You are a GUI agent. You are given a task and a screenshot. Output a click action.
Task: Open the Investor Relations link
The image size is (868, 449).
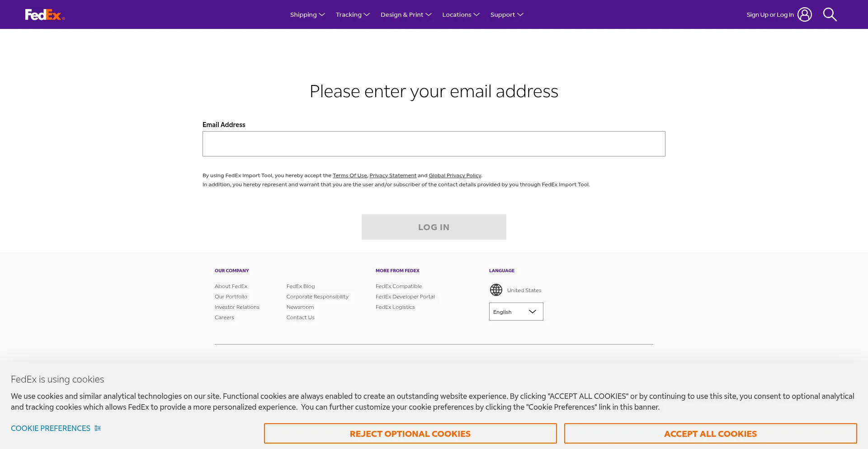point(237,307)
